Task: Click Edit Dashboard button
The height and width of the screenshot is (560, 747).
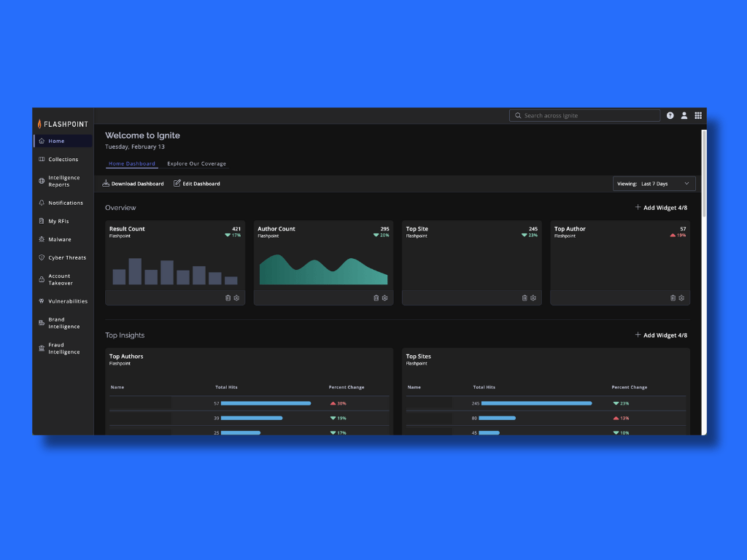Action: pyautogui.click(x=197, y=183)
